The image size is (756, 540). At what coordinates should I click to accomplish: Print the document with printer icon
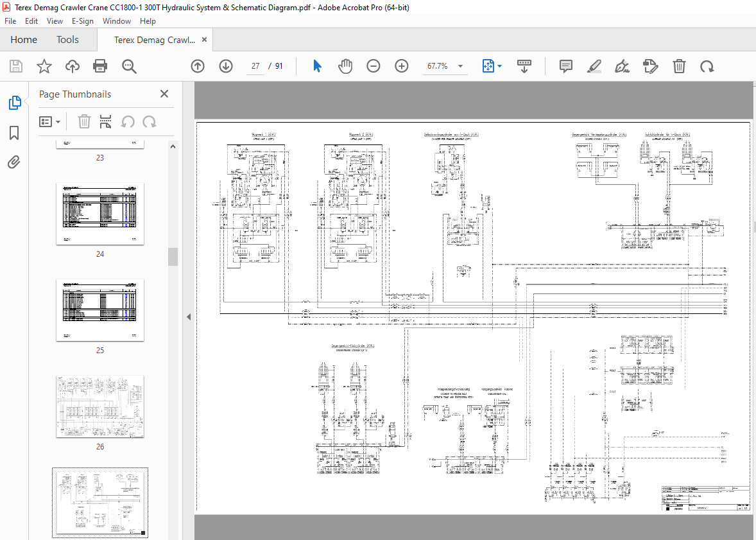click(100, 66)
